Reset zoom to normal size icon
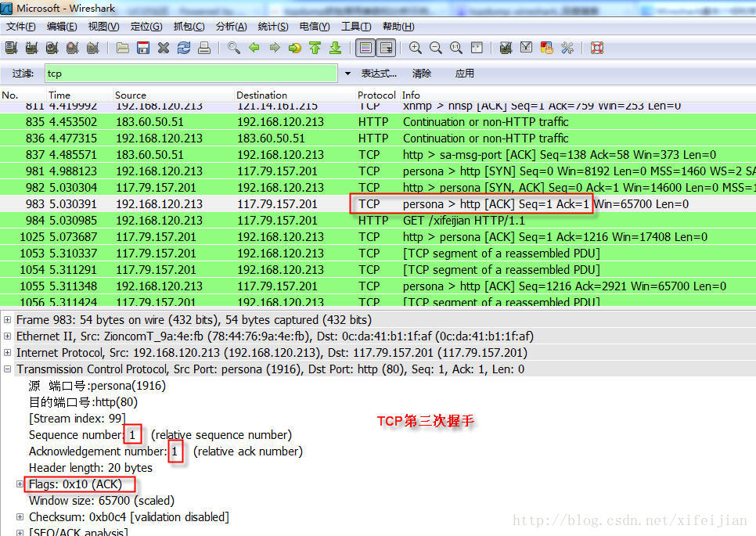 click(x=456, y=48)
